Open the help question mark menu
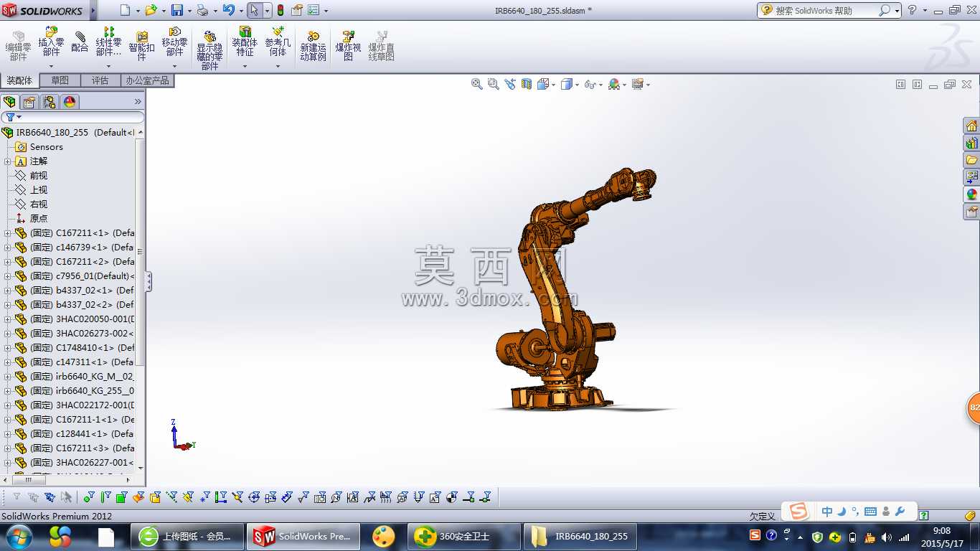 (x=912, y=10)
